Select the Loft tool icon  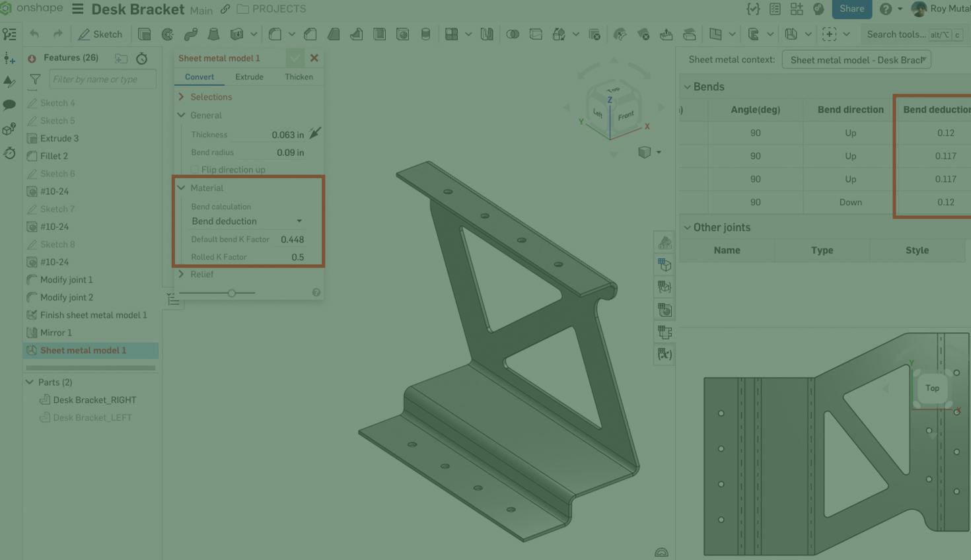point(213,34)
